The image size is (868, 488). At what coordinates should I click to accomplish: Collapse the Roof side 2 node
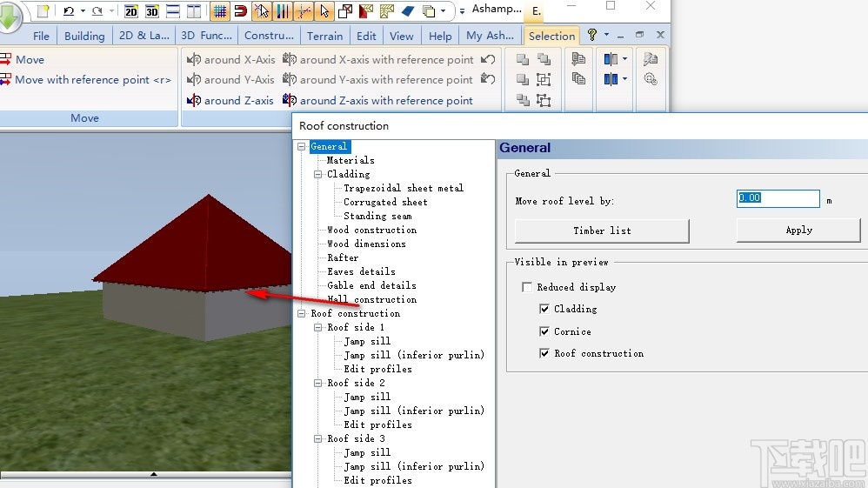(317, 384)
